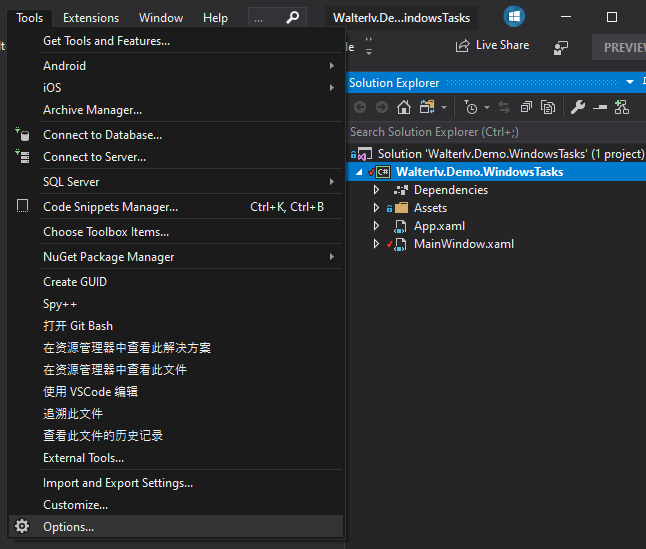Screen dimensions: 646x549
Task: Click the Live Share button
Action: 492,46
